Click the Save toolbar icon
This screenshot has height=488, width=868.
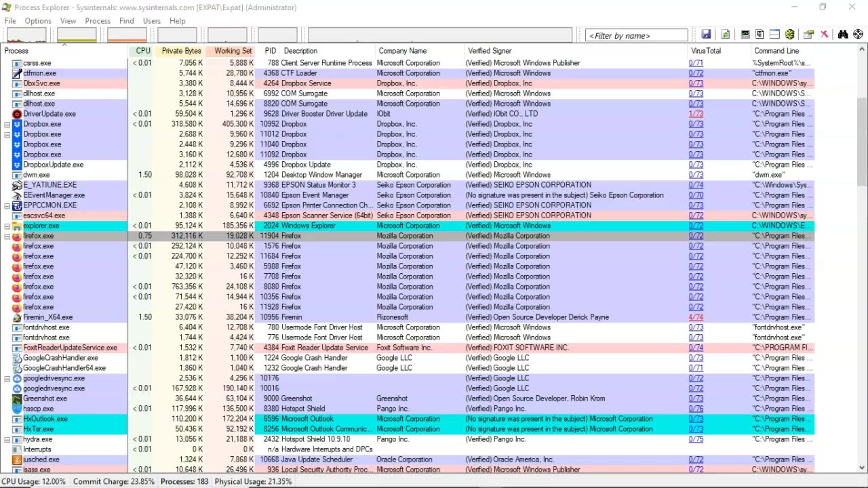[706, 35]
